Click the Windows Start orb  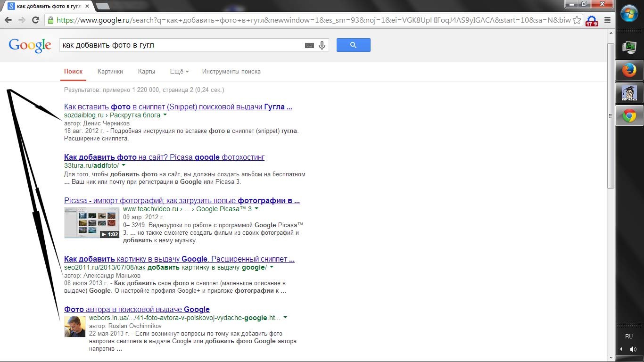(629, 14)
